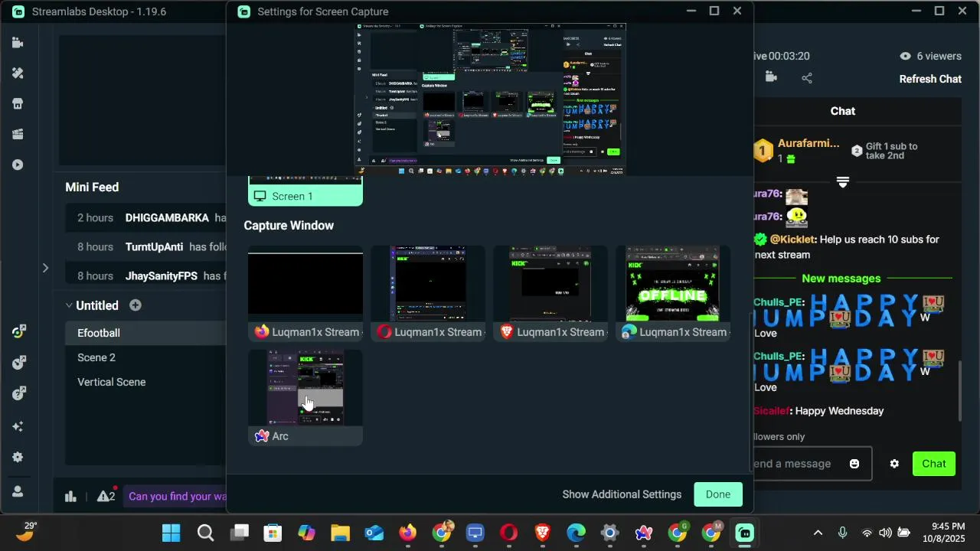This screenshot has width=980, height=551.
Task: Click the screen capture preview image
Action: [x=490, y=99]
